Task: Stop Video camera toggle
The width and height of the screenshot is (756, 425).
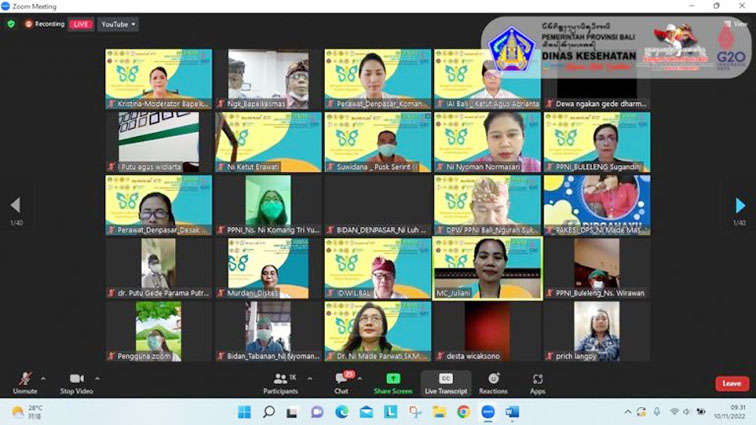Action: pyautogui.click(x=77, y=384)
